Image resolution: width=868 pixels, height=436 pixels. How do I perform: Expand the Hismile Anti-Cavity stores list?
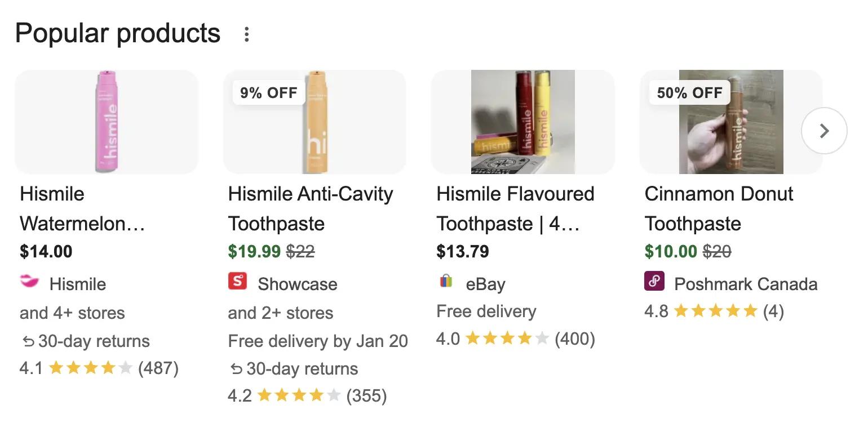tap(280, 313)
